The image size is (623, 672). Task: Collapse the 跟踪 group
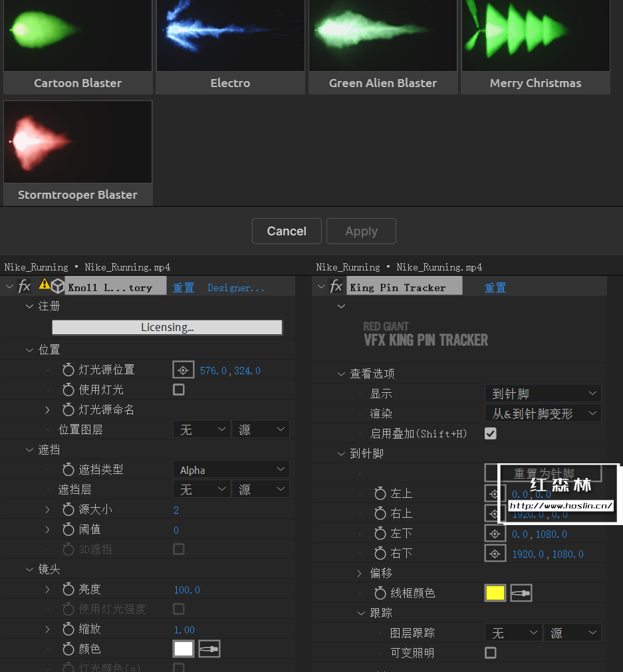point(362,614)
